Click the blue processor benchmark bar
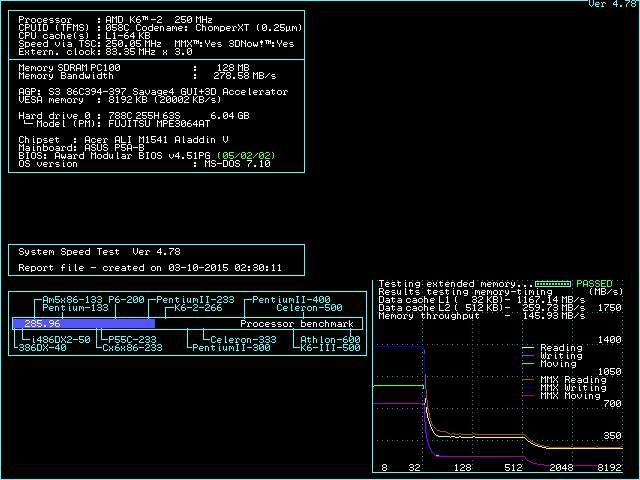The width and height of the screenshot is (640, 480). (84, 324)
